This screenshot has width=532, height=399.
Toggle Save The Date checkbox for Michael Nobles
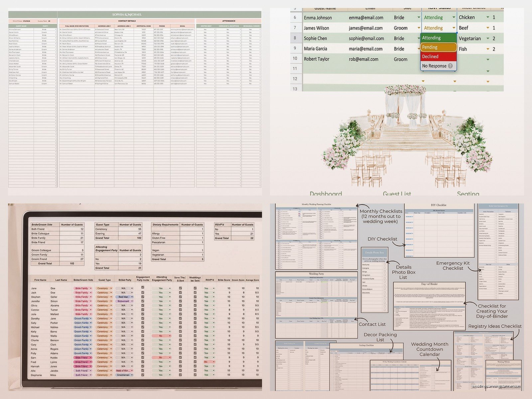coord(180,327)
